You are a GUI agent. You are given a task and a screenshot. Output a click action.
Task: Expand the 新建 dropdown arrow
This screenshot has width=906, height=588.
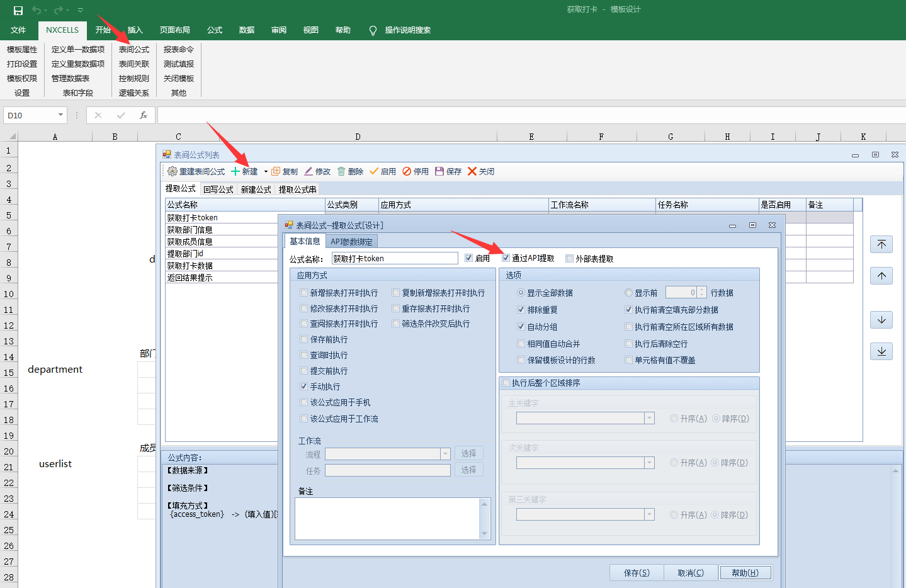point(266,171)
